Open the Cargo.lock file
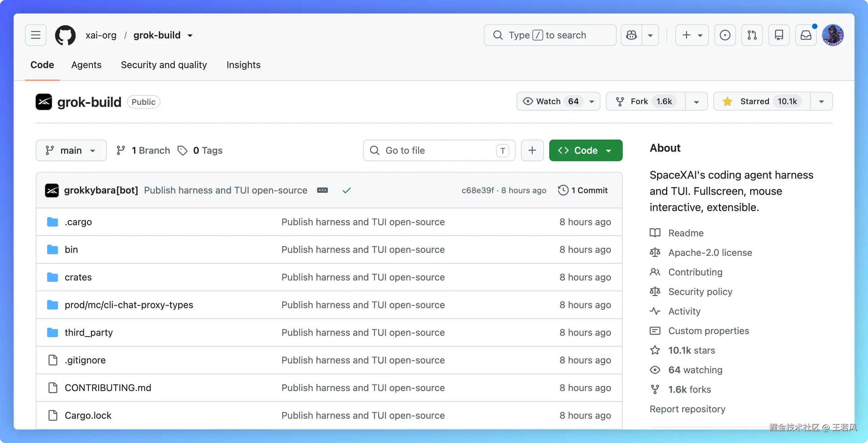This screenshot has height=443, width=868. 88,415
